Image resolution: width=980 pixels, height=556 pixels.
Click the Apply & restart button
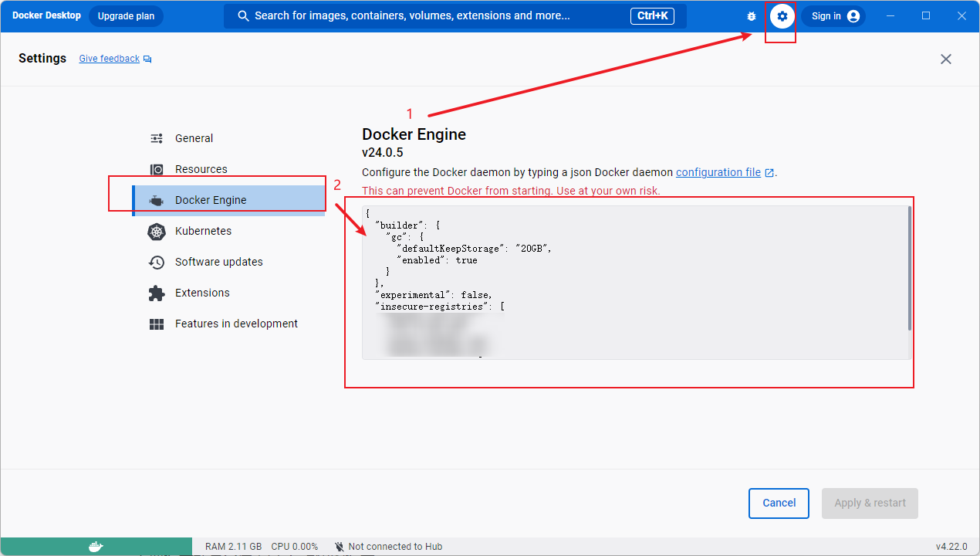(x=870, y=503)
